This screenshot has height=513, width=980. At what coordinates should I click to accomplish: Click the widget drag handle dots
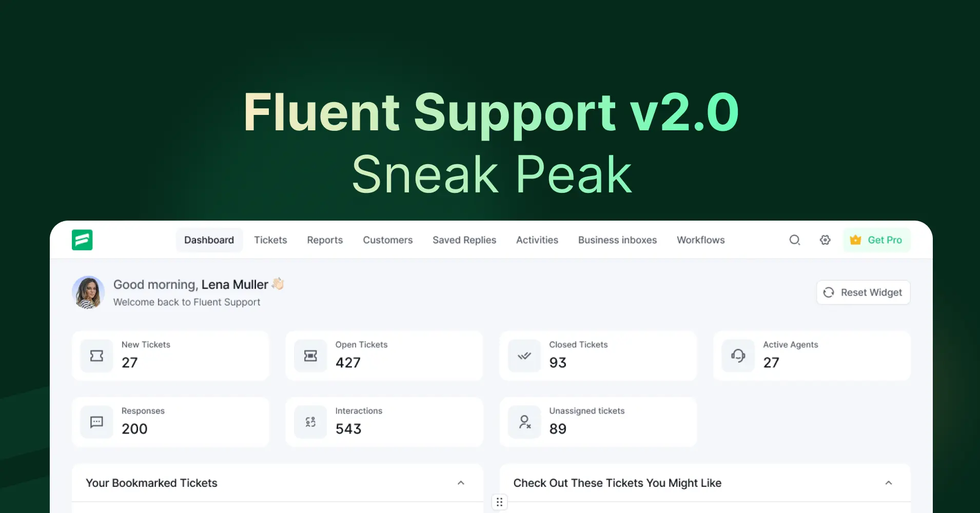point(499,502)
